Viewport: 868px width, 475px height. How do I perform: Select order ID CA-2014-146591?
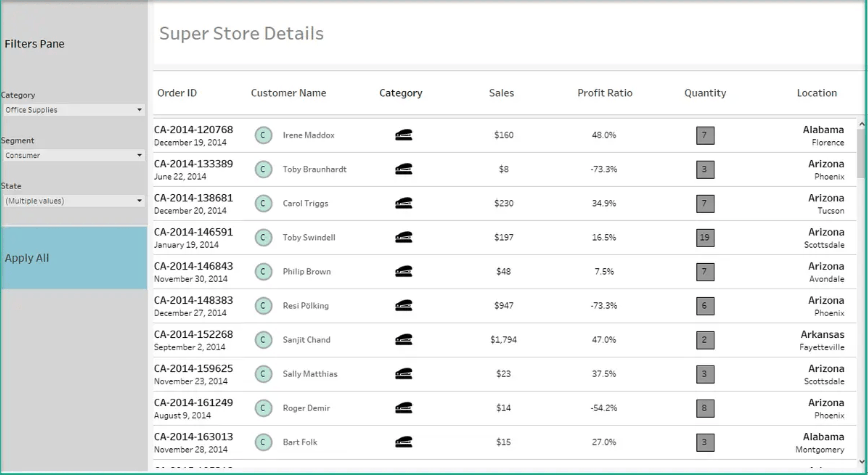193,232
